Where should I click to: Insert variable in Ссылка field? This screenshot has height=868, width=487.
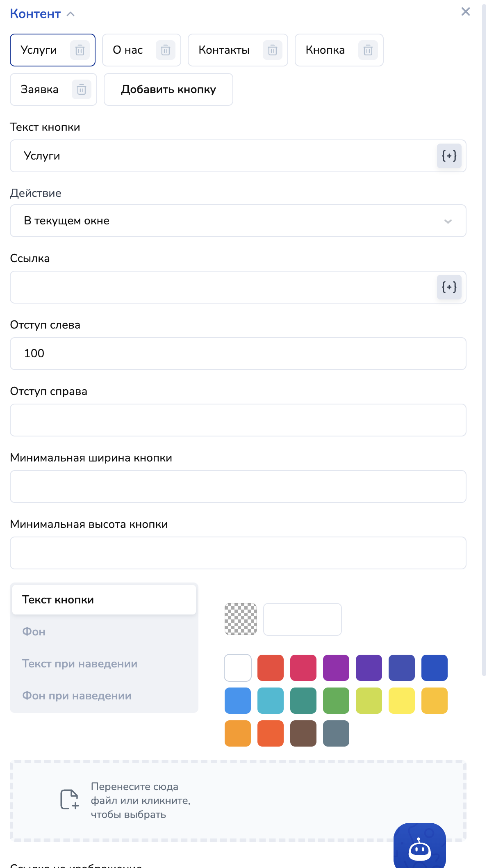click(x=449, y=287)
